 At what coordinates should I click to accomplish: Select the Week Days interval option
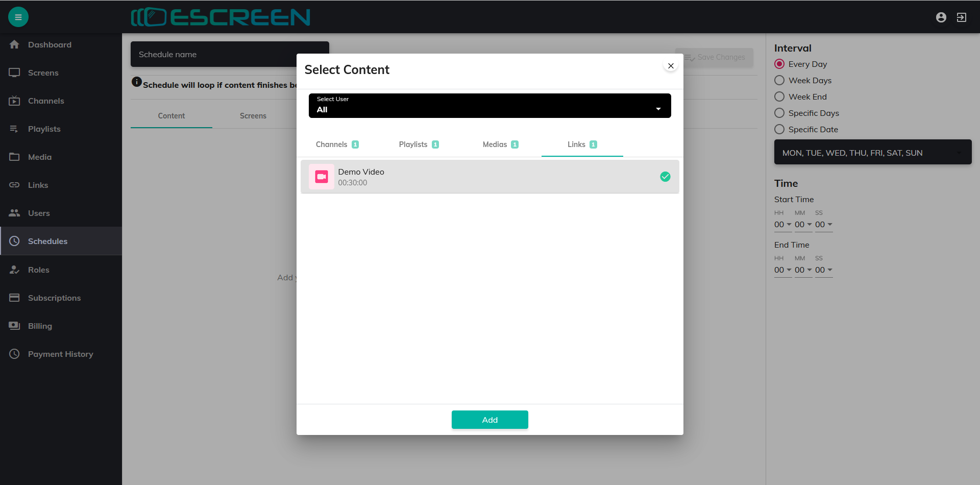779,81
